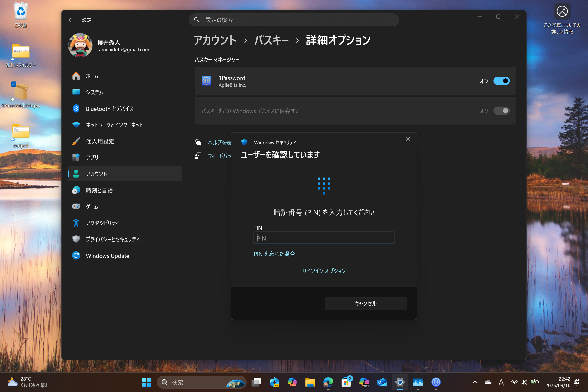The width and height of the screenshot is (588, 392).
Task: Open システム settings from the sidebar
Action: pos(95,92)
